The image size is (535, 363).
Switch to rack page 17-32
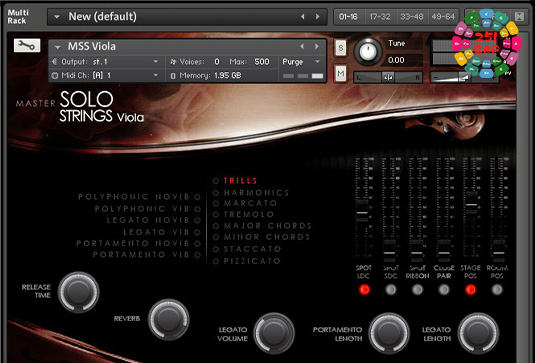(380, 17)
